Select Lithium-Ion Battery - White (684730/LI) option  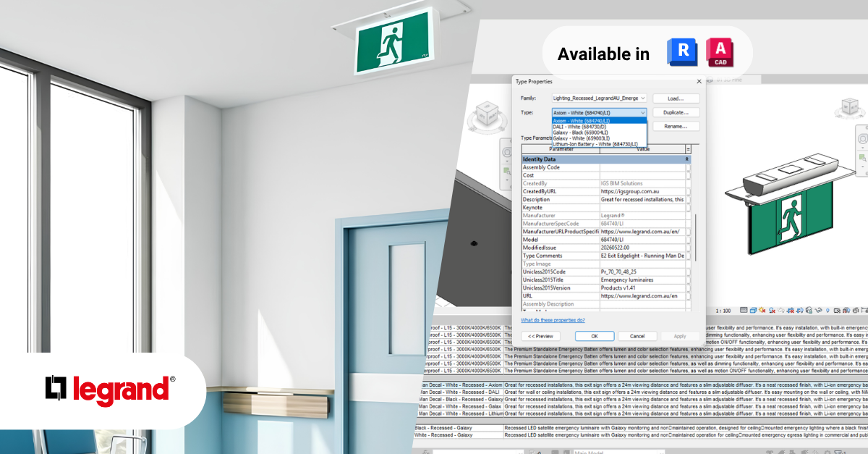point(599,144)
